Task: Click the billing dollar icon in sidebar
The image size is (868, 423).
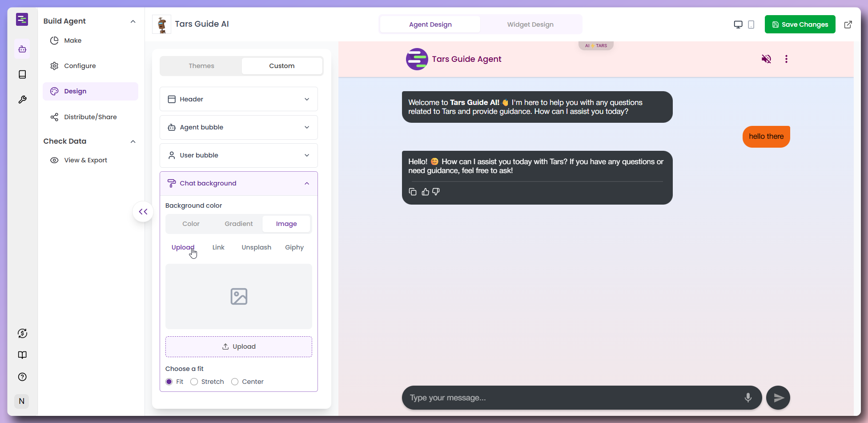Action: coord(22,333)
